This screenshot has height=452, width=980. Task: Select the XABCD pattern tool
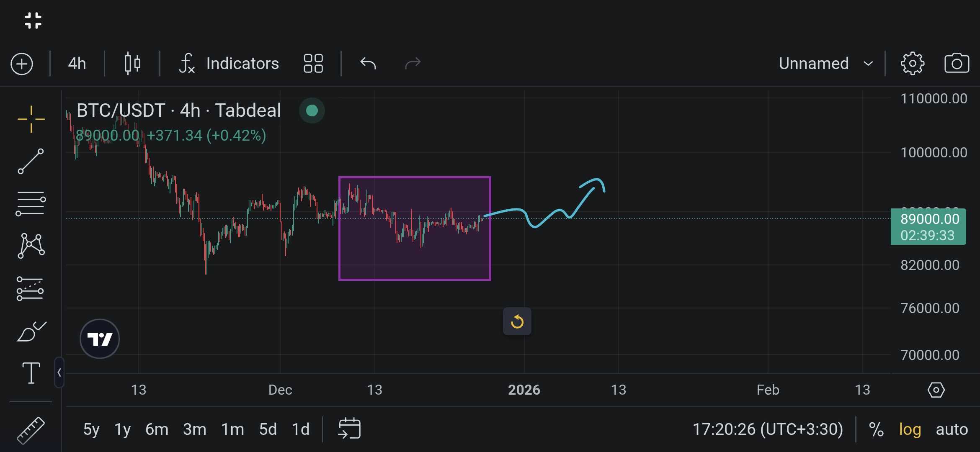31,246
